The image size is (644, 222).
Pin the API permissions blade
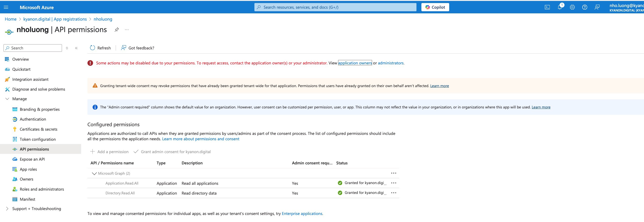click(x=116, y=30)
